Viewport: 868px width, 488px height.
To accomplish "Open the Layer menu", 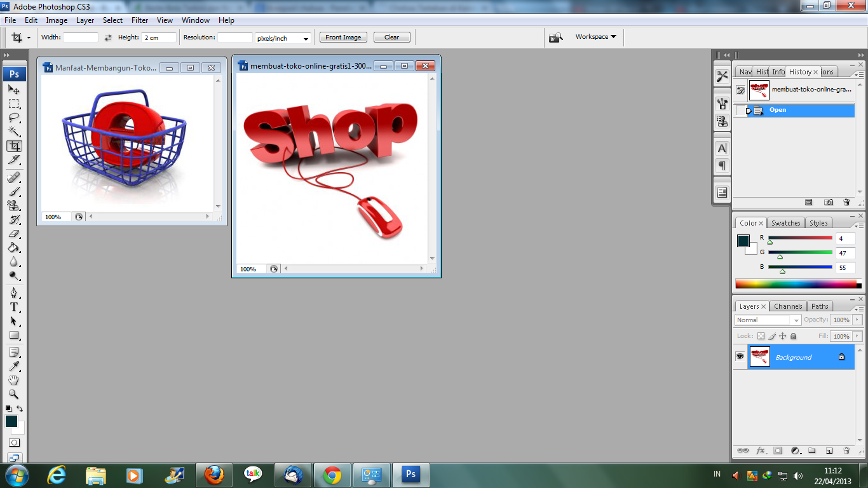I will (x=85, y=20).
